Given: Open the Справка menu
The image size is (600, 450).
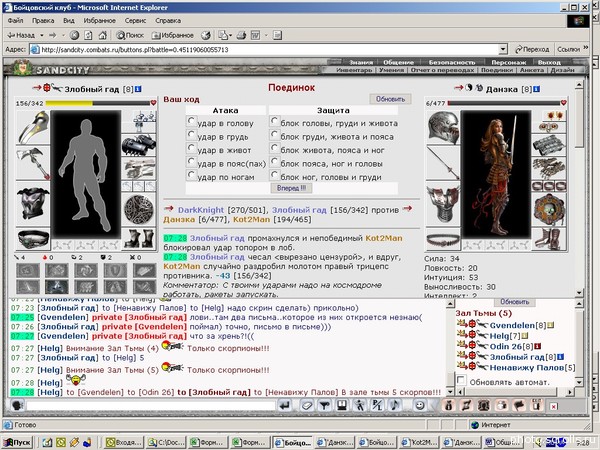Looking at the screenshot, I should [x=168, y=21].
